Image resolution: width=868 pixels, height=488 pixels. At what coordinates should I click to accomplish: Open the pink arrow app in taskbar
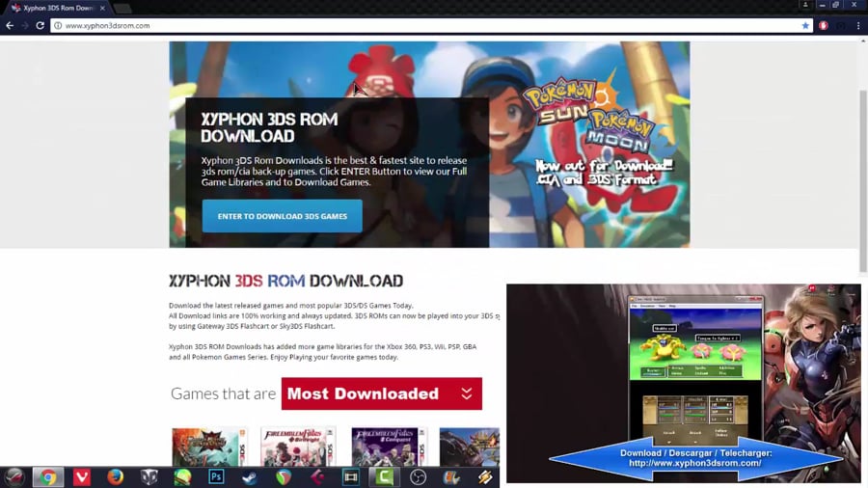pyautogui.click(x=317, y=477)
